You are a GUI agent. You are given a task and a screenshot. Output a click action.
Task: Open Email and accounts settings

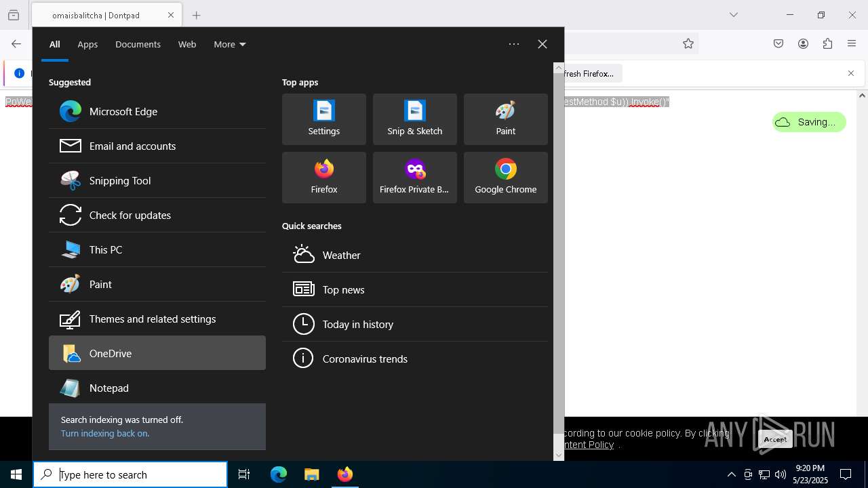[157, 146]
